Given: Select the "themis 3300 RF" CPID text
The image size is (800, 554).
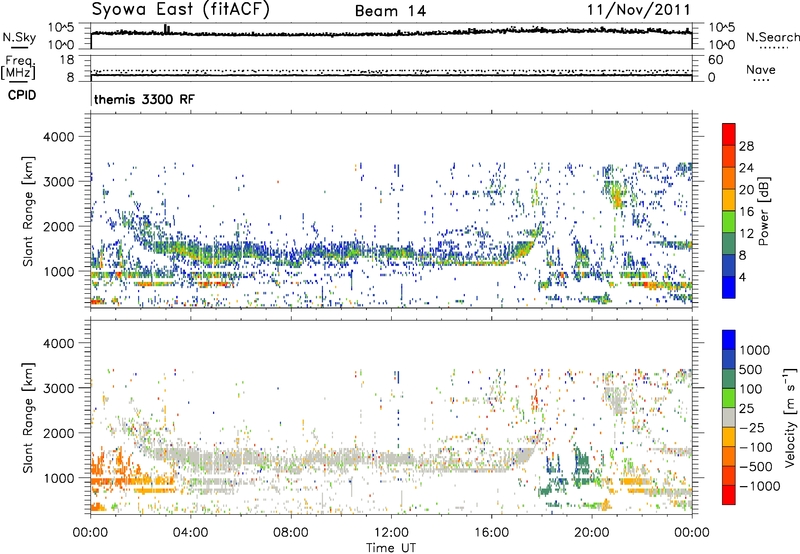Looking at the screenshot, I should [x=144, y=99].
